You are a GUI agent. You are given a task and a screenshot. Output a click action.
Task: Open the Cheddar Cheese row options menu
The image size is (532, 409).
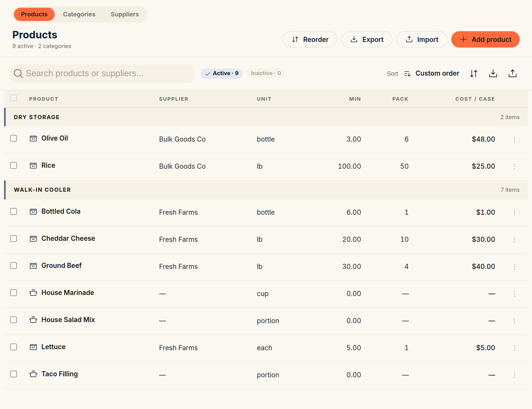[x=514, y=240]
